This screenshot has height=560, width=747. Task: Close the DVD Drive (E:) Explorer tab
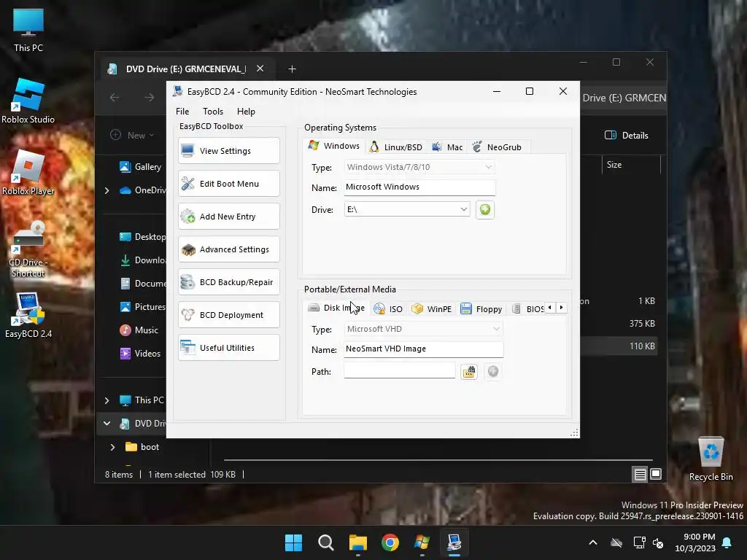260,69
